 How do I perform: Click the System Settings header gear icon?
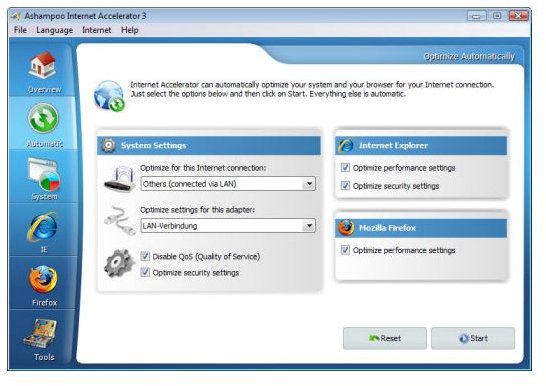coord(108,145)
